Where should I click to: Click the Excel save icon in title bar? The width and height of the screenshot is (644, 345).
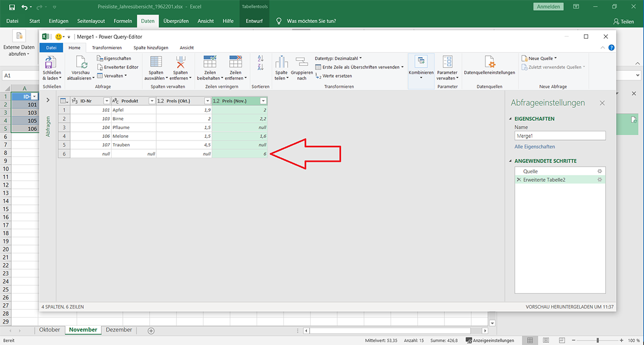(x=12, y=6)
